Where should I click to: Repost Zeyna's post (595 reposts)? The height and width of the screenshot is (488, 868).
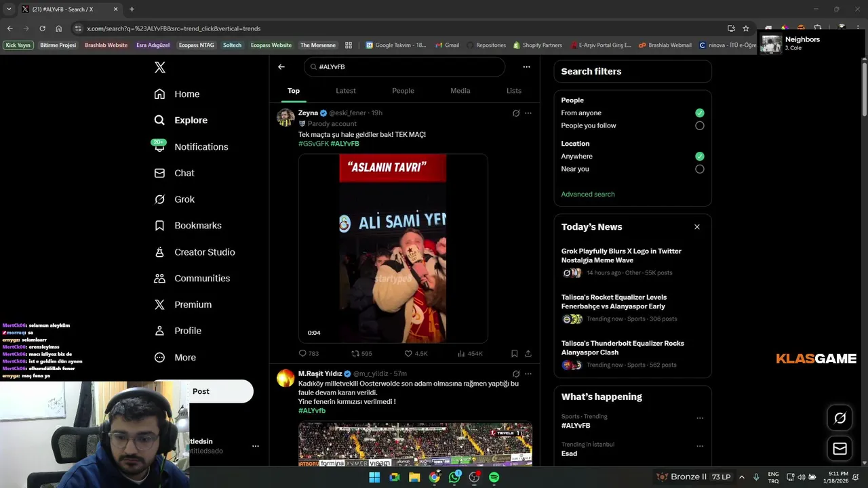[x=361, y=353]
